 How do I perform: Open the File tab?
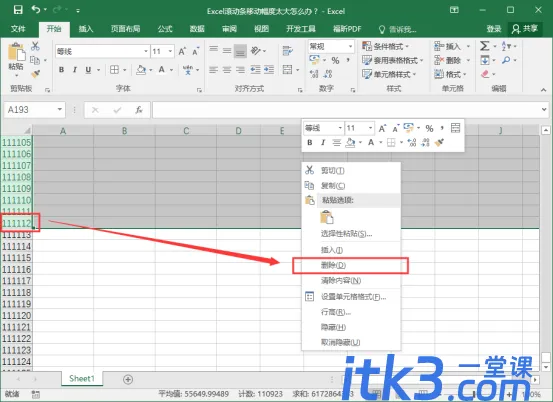click(x=18, y=29)
